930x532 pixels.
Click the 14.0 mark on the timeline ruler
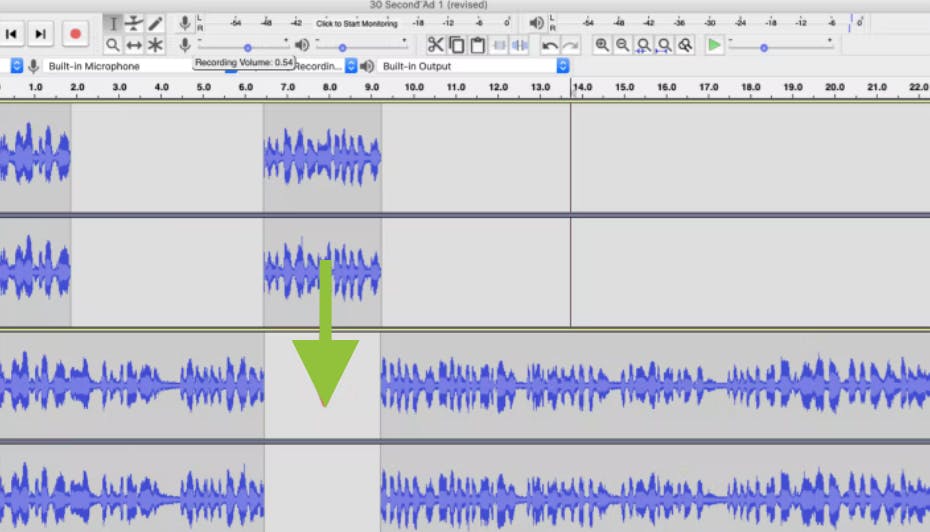tap(580, 88)
